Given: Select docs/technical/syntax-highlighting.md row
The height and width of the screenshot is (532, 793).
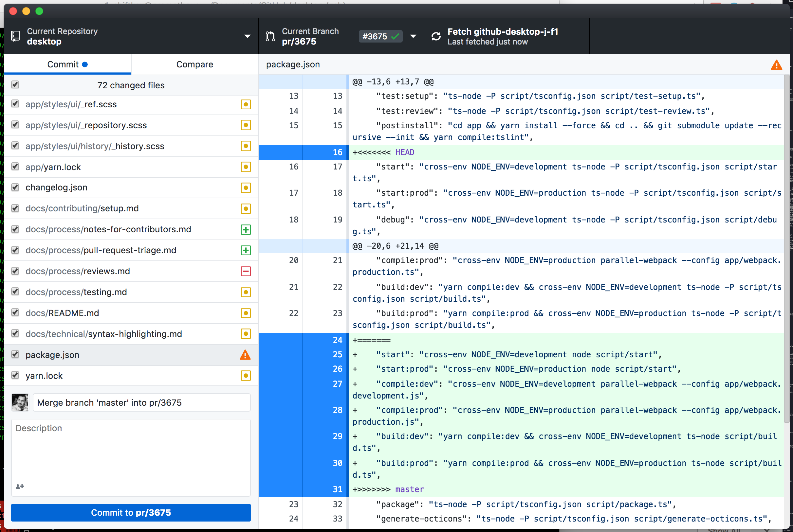Looking at the screenshot, I should tap(131, 334).
